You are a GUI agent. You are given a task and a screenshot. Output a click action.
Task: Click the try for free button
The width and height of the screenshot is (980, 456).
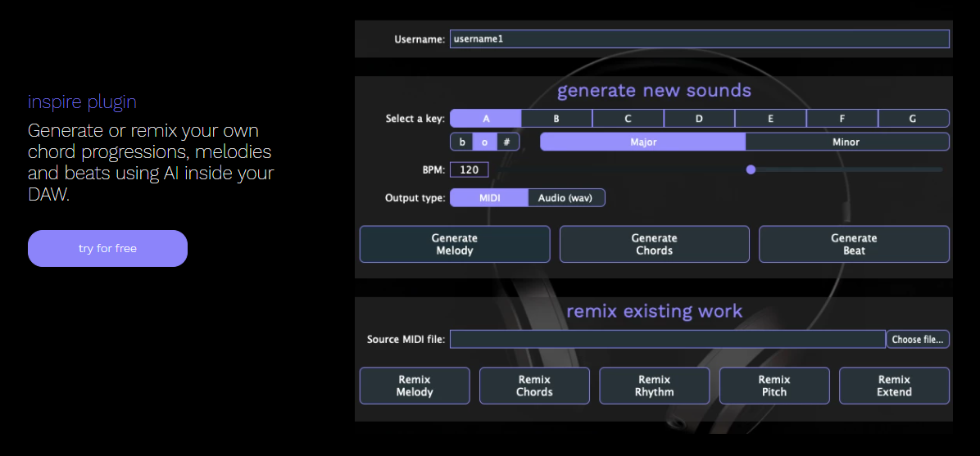tap(107, 249)
